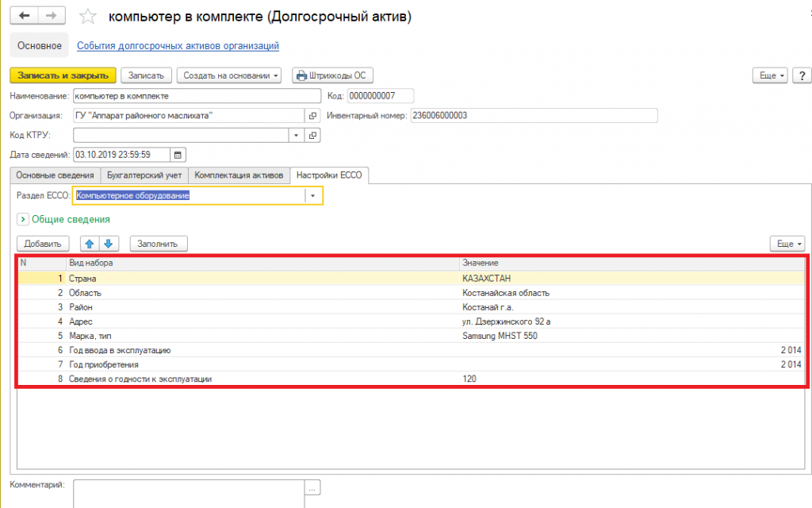The height and width of the screenshot is (508, 812).
Task: Switch to the Бухгалтерский учет tab
Action: pyautogui.click(x=144, y=175)
